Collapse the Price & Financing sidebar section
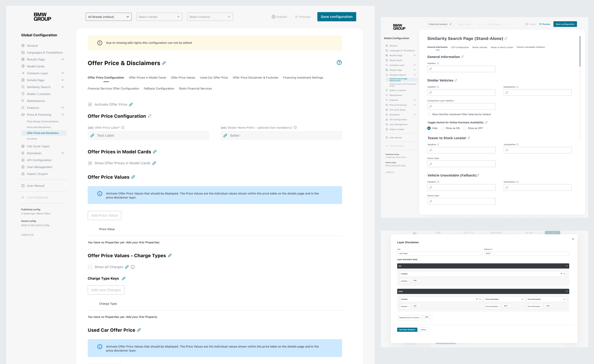 [x=63, y=115]
